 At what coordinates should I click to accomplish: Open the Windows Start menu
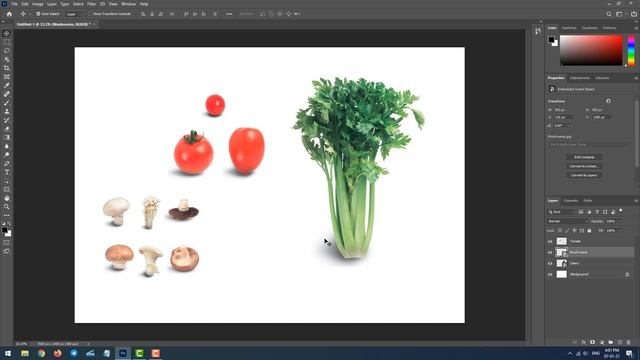click(x=8, y=353)
